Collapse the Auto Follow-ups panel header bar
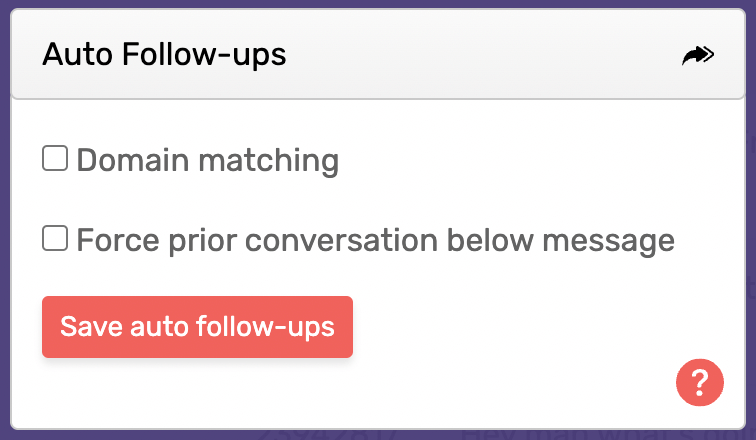 click(378, 54)
